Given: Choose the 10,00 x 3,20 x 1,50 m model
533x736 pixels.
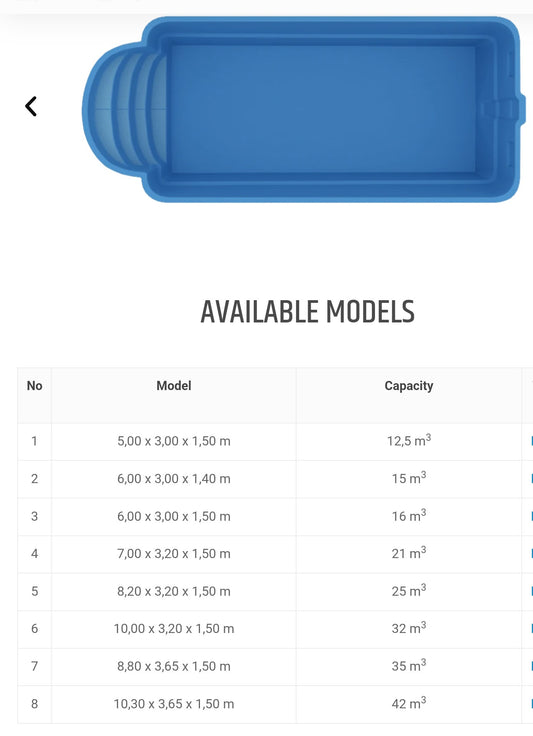Looking at the screenshot, I should pyautogui.click(x=174, y=629).
